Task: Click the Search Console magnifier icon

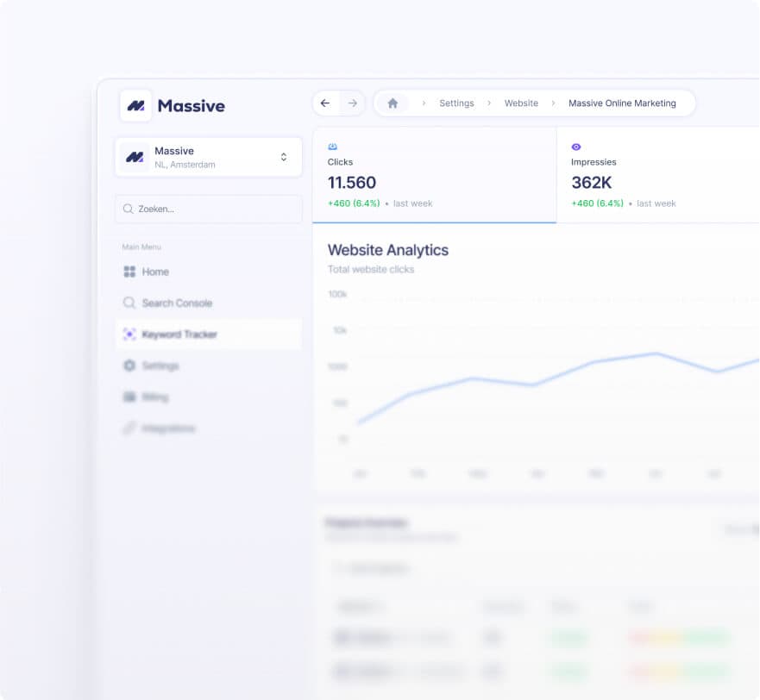Action: pos(129,303)
